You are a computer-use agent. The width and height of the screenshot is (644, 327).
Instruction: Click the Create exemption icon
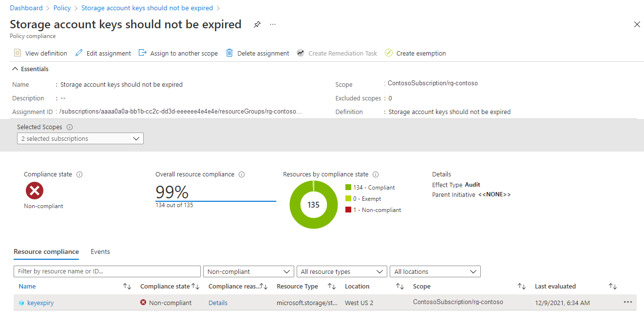(388, 53)
